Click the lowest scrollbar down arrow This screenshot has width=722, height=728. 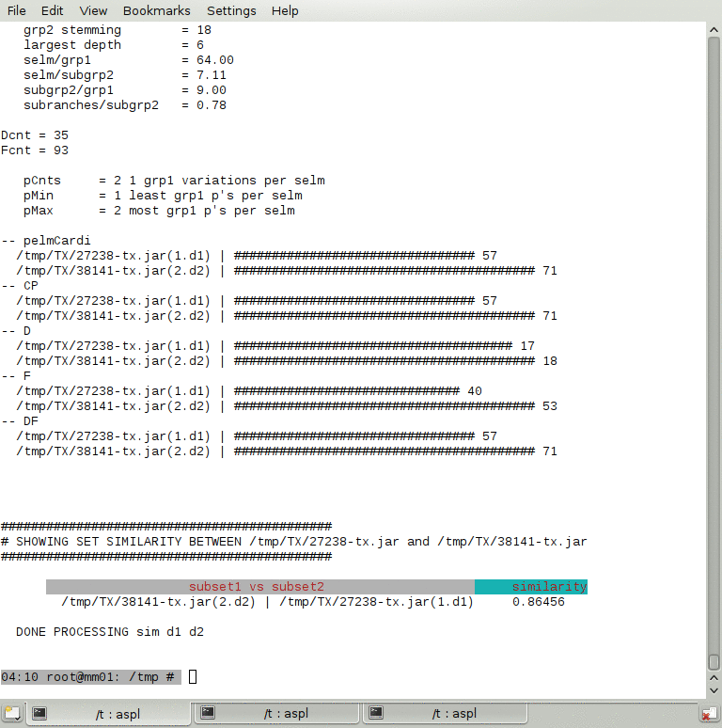pyautogui.click(x=714, y=690)
